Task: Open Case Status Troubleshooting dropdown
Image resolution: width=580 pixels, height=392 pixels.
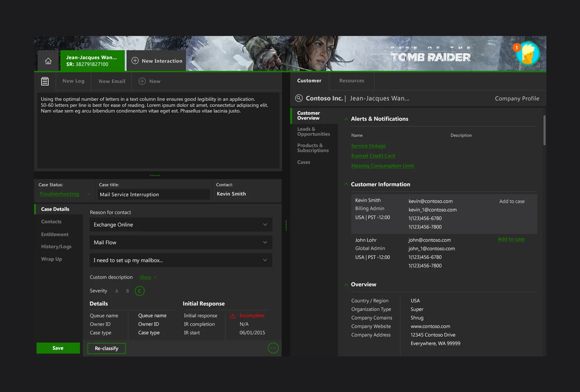Action: (x=65, y=194)
